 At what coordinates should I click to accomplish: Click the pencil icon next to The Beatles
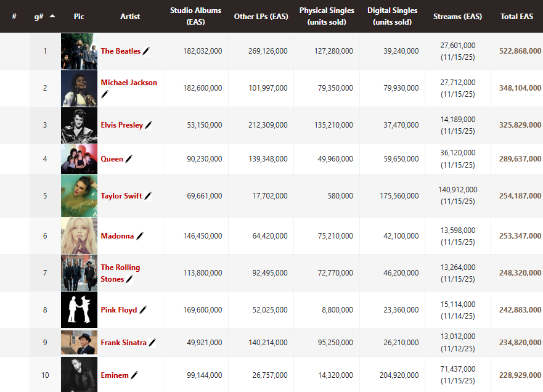point(146,51)
